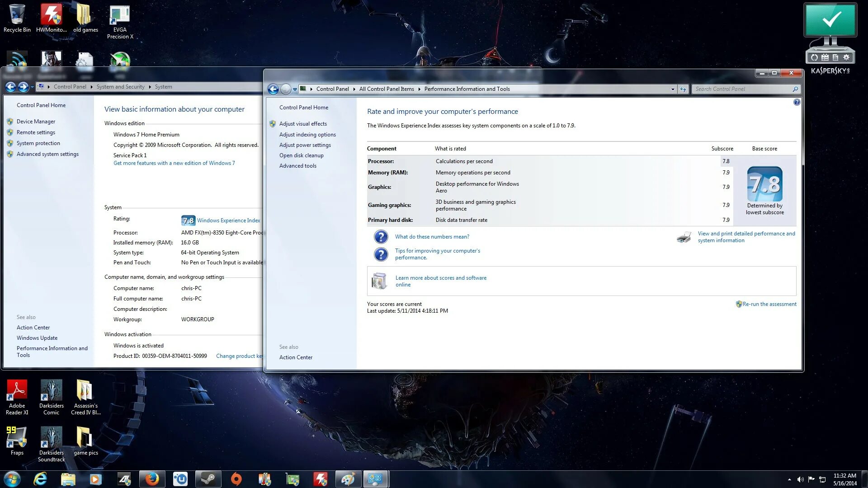Viewport: 868px width, 488px height.
Task: Select Darksiders Comic desktop shortcut
Action: (x=51, y=398)
